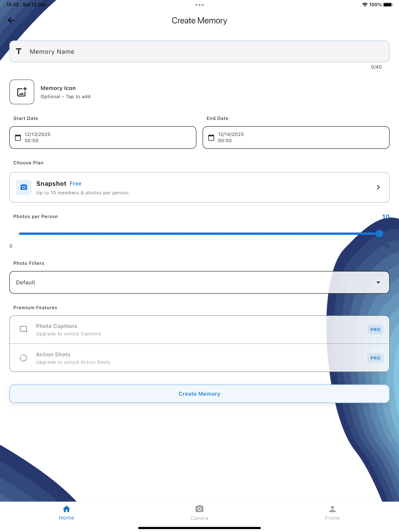The height and width of the screenshot is (532, 399).
Task: Tap the PRO badge on Photo Captions
Action: (x=375, y=329)
